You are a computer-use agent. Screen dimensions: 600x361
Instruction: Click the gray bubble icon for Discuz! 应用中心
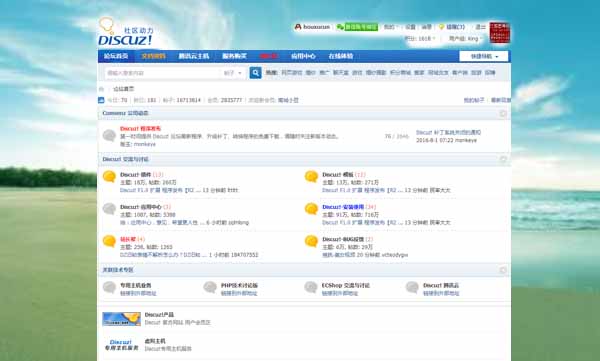109,209
